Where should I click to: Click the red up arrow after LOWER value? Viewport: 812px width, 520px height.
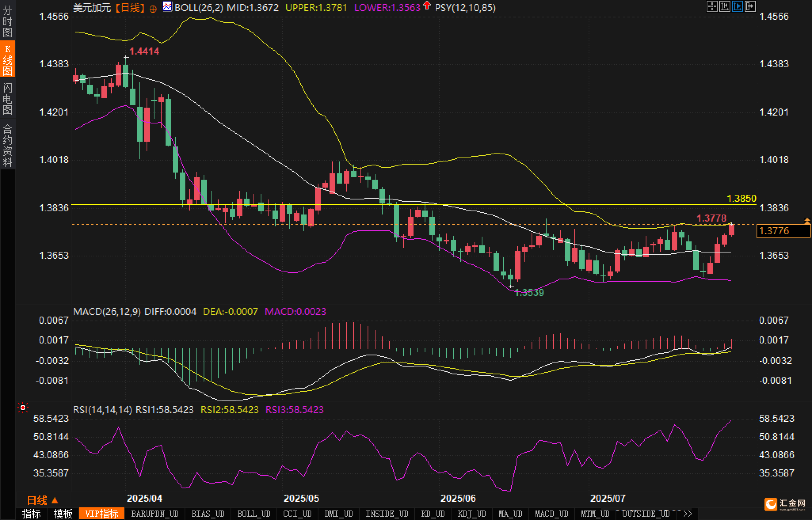[x=427, y=6]
